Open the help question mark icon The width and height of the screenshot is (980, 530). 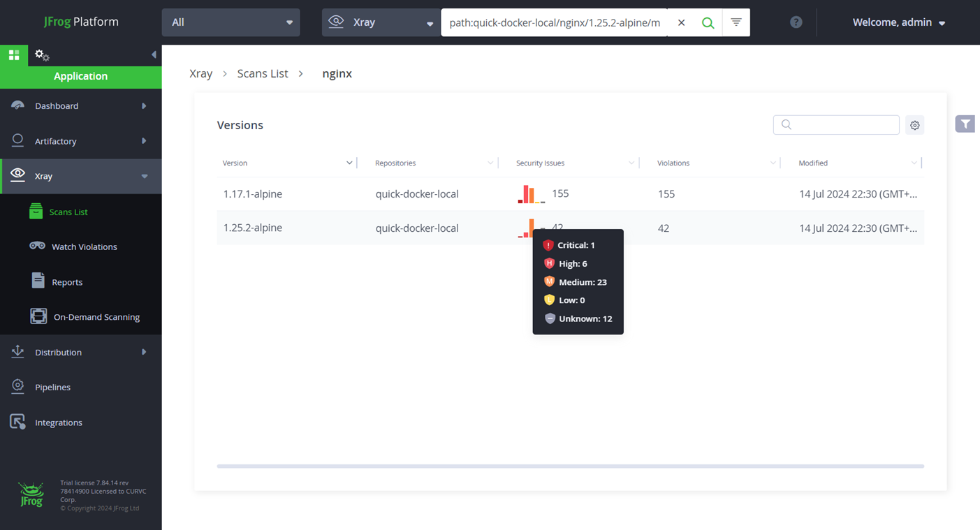796,22
